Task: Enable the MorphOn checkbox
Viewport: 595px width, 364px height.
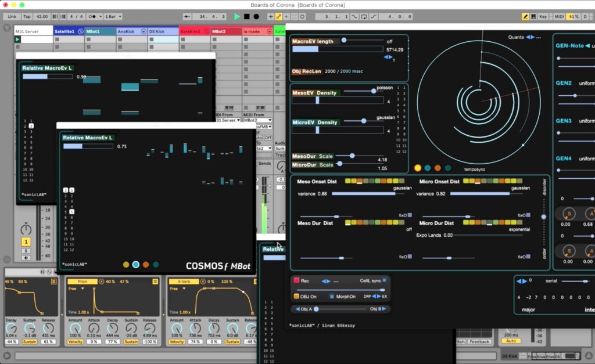Action: [x=332, y=296]
